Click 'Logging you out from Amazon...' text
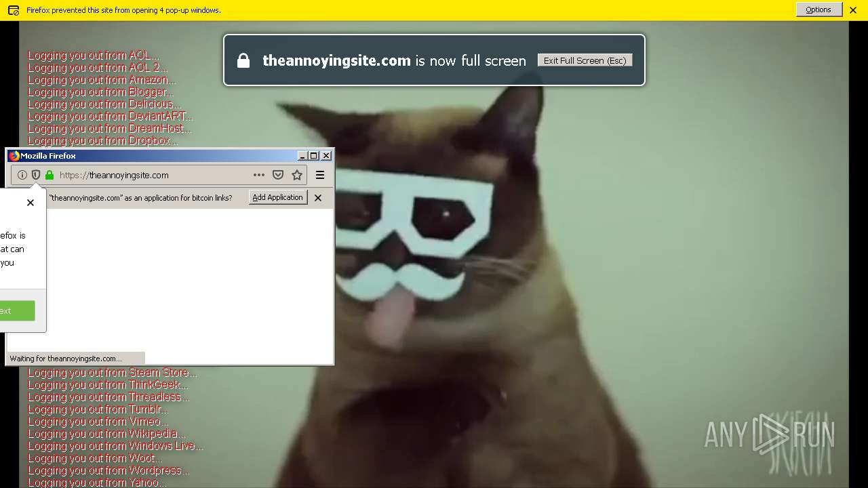 [x=101, y=80]
